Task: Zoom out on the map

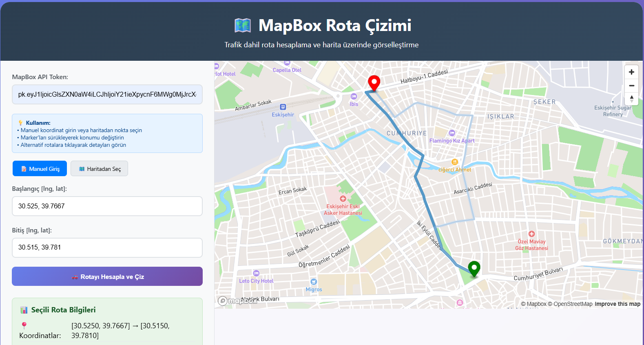Action: (631, 86)
